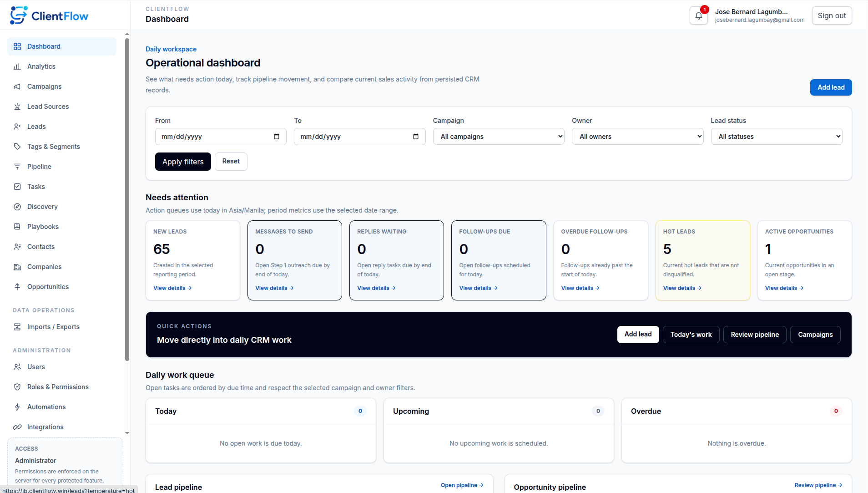Click the Analytics bar chart icon

coord(17,66)
